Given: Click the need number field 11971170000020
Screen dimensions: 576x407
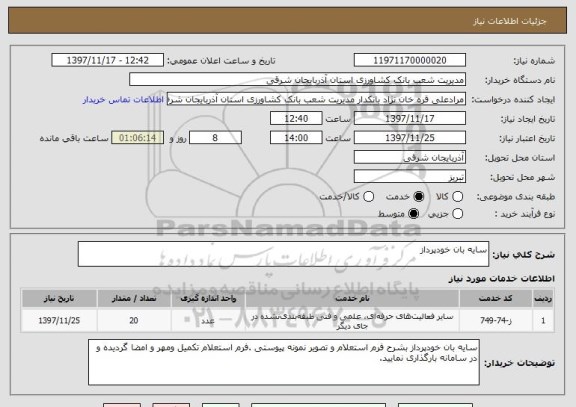Looking at the screenshot, I should click(x=410, y=60).
